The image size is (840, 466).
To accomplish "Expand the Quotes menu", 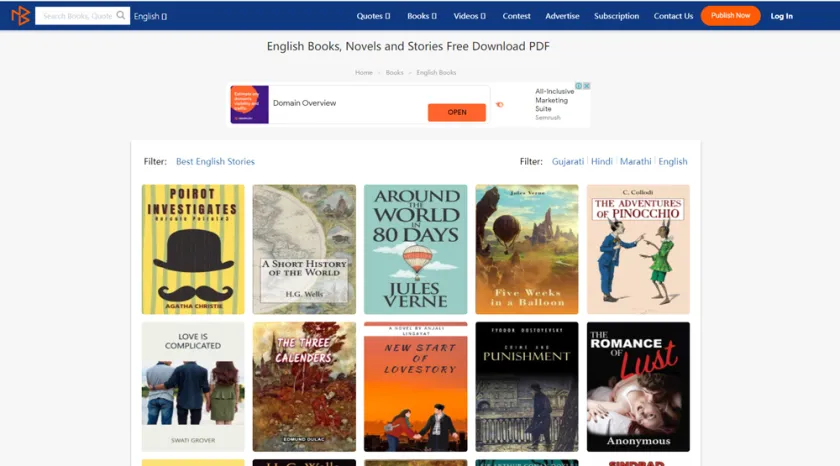I will point(373,16).
